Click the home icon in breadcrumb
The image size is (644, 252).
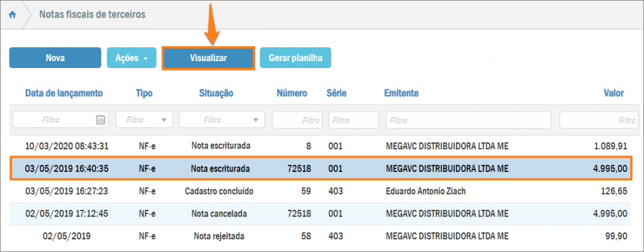[12, 14]
